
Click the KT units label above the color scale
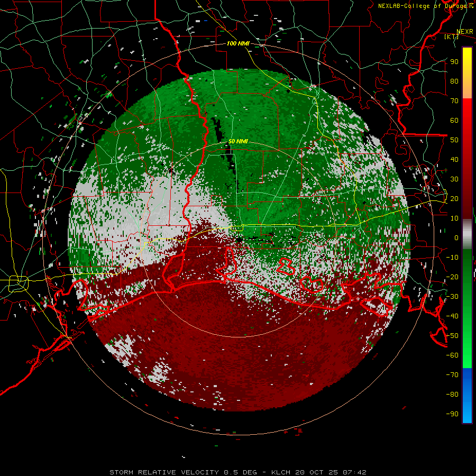point(451,36)
